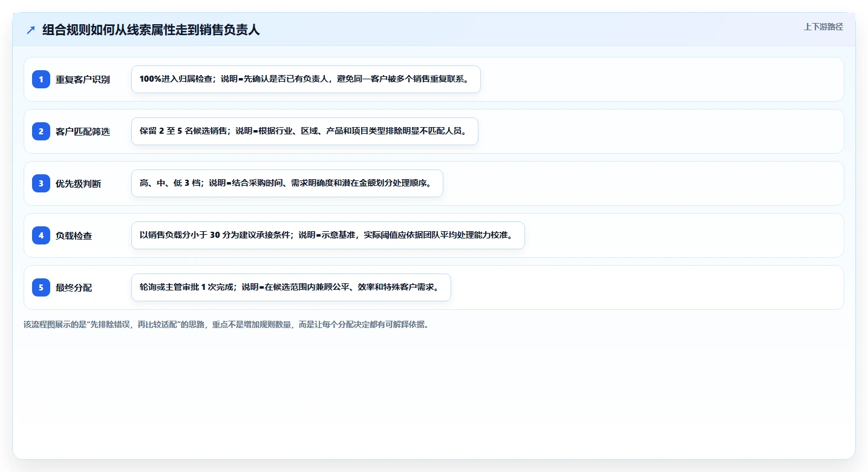
Task: Select the 优先级判断 step label
Action: (x=79, y=183)
